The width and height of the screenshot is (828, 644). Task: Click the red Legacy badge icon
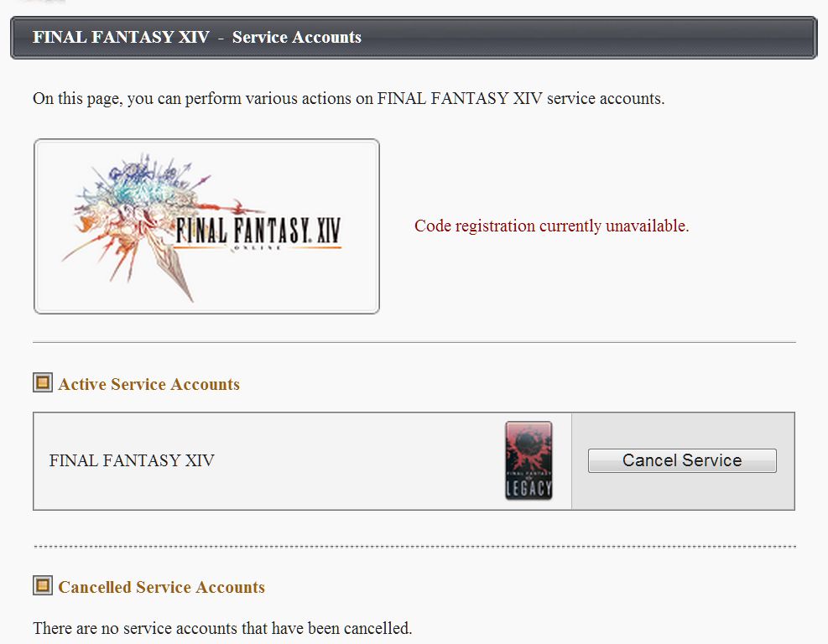point(529,460)
